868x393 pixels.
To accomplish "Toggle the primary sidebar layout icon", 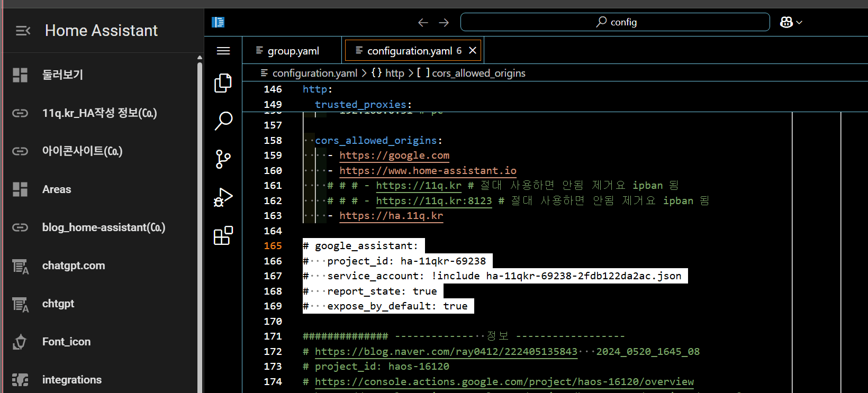I will [x=218, y=22].
